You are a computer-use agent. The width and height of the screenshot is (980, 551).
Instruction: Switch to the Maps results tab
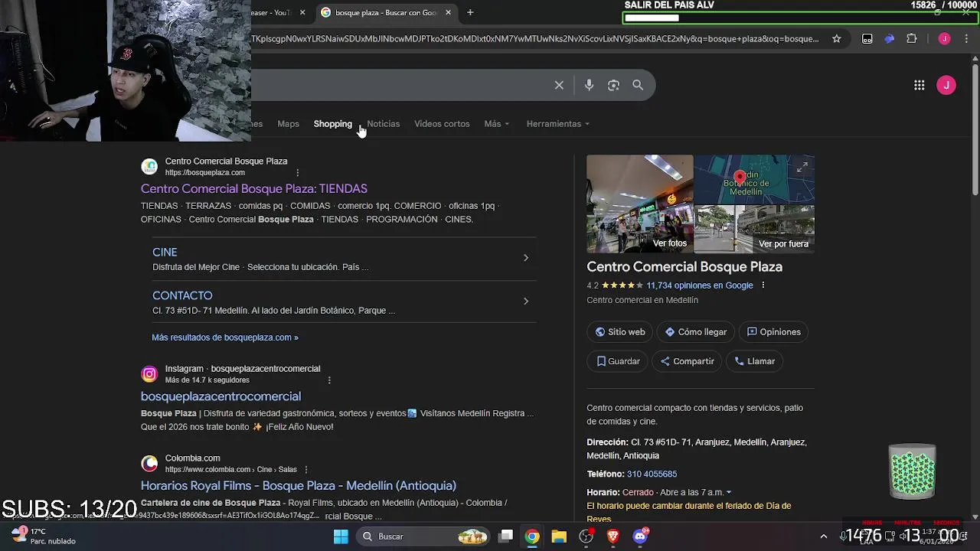click(x=288, y=123)
